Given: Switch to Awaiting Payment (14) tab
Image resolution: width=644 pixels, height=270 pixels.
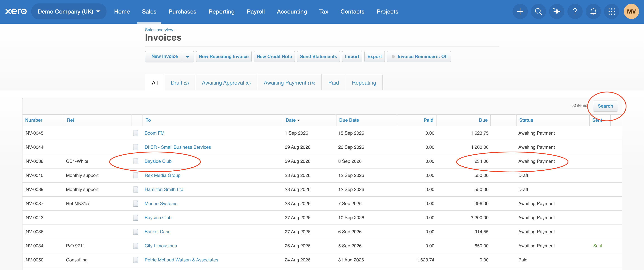Looking at the screenshot, I should tap(289, 83).
